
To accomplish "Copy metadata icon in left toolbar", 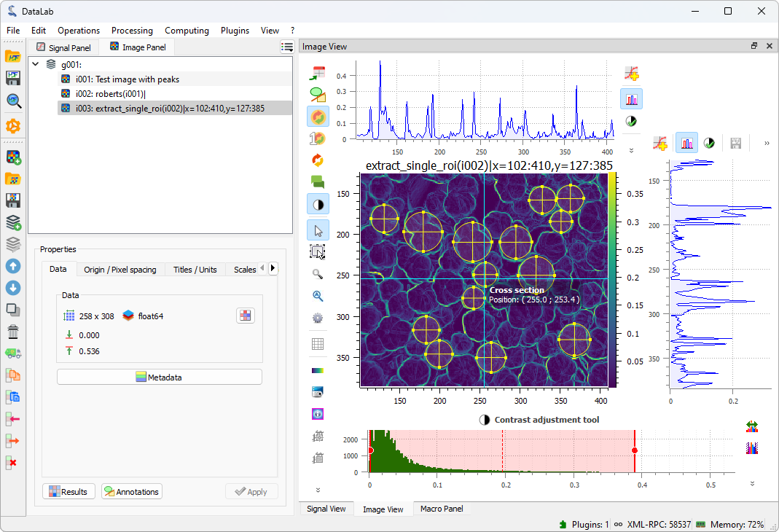I will [x=13, y=375].
